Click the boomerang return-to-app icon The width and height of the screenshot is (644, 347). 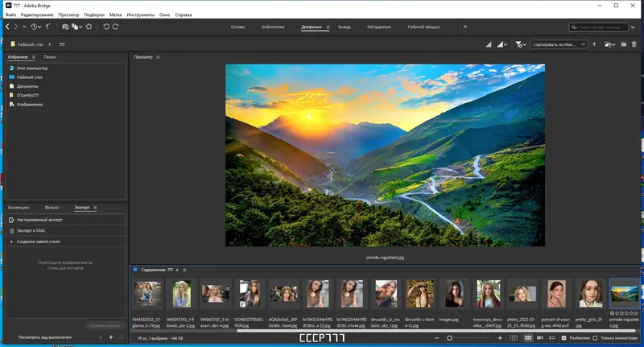[48, 27]
